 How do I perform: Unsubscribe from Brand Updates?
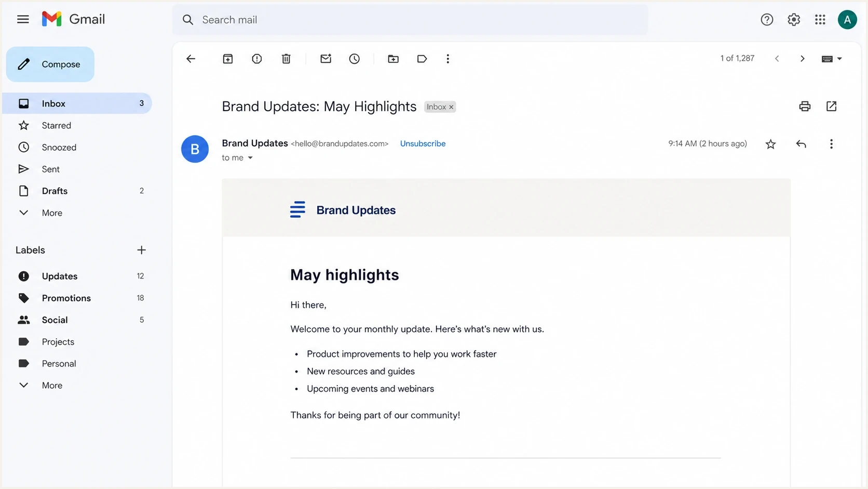(x=423, y=143)
